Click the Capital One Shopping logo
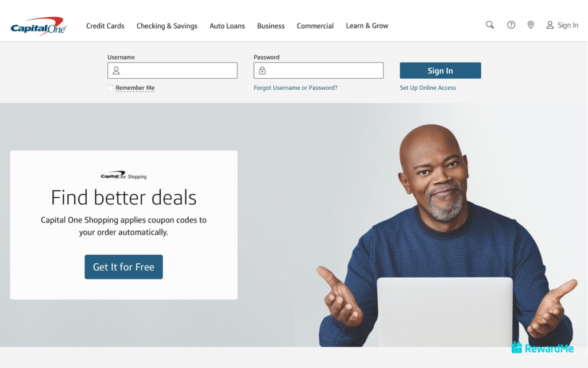This screenshot has width=588, height=368. (x=124, y=175)
